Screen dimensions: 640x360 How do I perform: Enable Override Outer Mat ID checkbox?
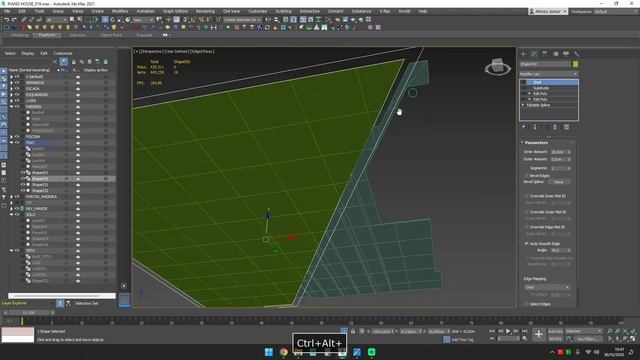pos(527,212)
